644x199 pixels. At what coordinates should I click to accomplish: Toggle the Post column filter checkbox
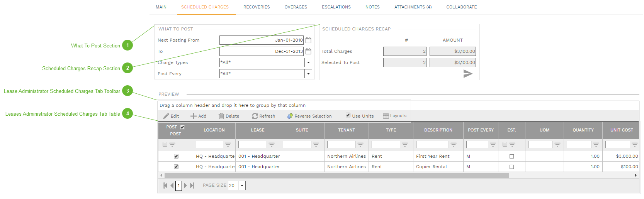165,144
